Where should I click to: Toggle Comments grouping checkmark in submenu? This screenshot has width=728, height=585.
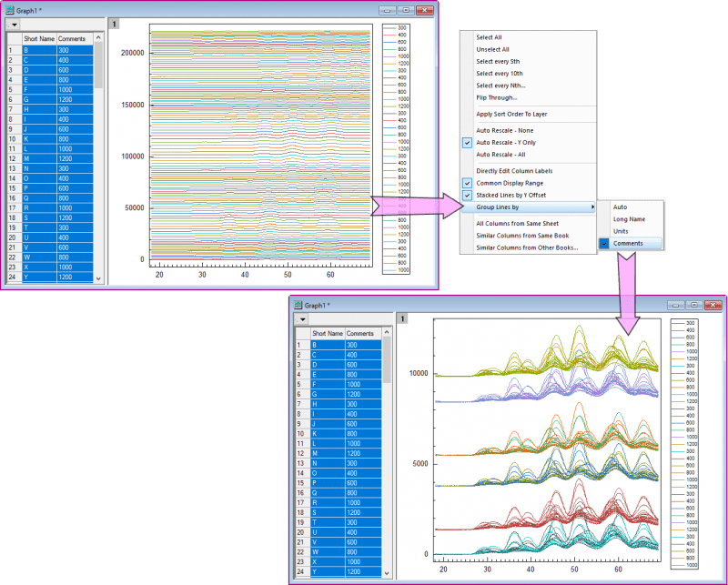click(x=603, y=243)
